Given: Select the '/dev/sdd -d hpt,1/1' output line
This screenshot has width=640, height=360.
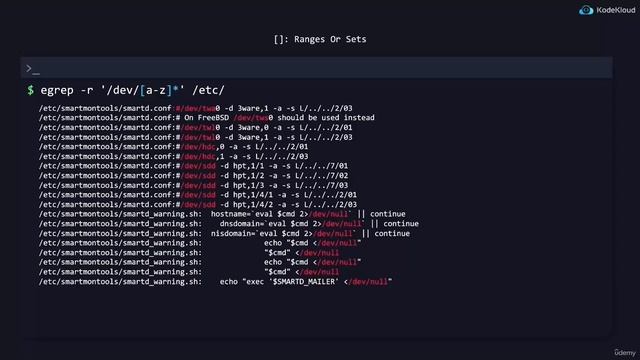Looking at the screenshot, I should pos(193,166).
